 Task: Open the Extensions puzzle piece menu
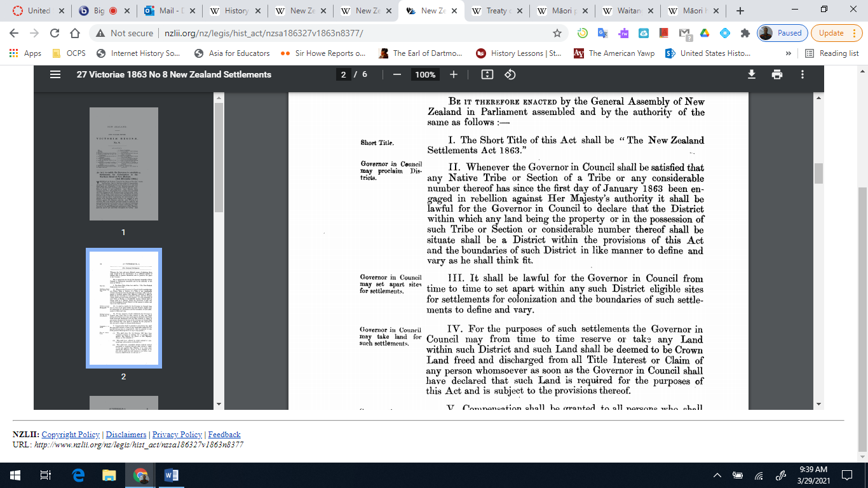745,33
